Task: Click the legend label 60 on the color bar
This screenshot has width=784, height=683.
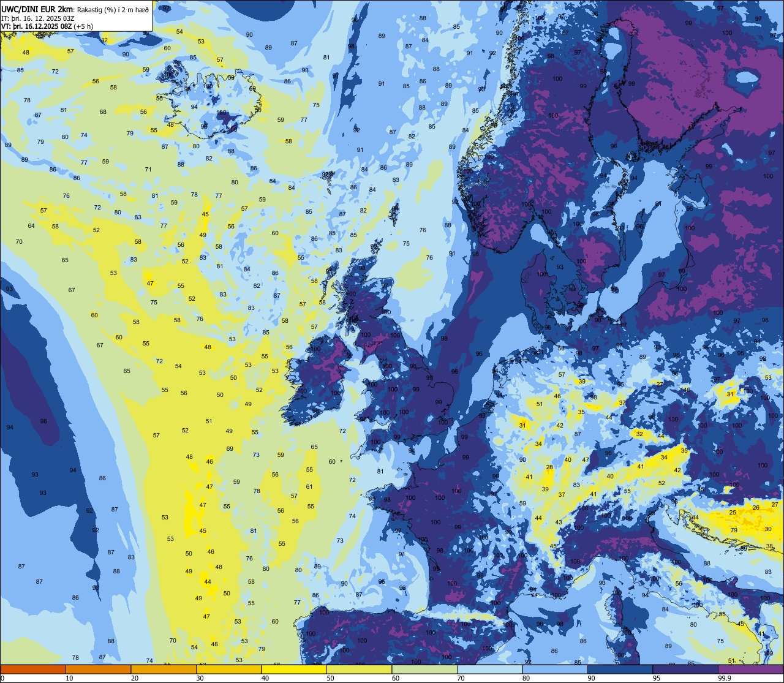Action: click(395, 678)
